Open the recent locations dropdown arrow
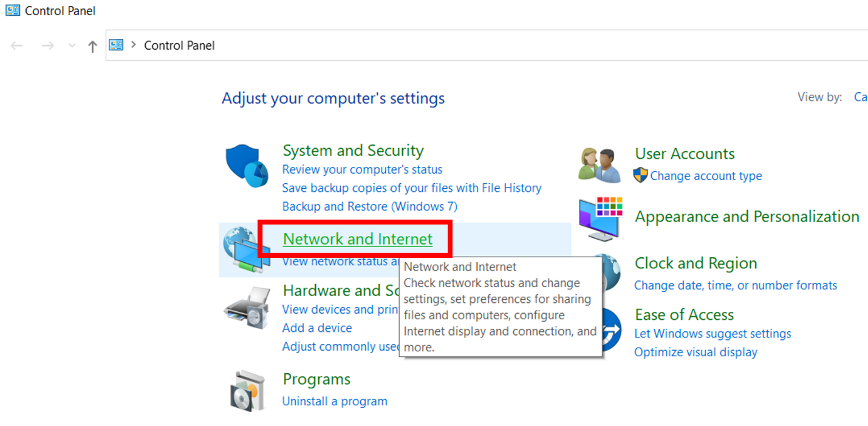Viewport: 868px width, 426px height. [72, 46]
